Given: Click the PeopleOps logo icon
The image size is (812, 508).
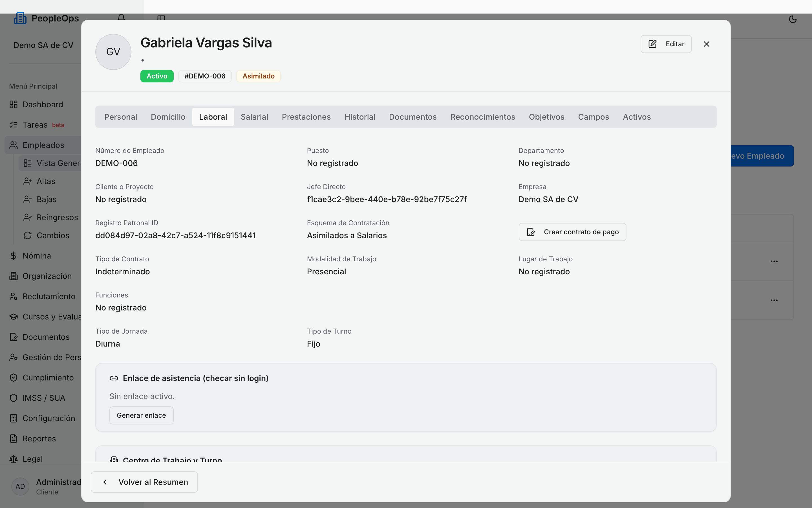Looking at the screenshot, I should (x=20, y=18).
